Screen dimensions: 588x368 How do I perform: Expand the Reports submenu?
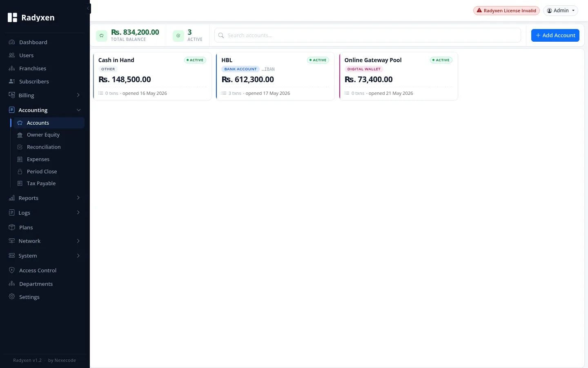pos(78,198)
